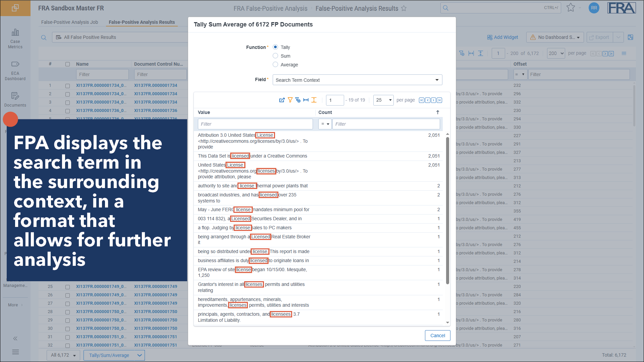Click the Export button
Viewport: 644px width, 362px height.
(599, 37)
